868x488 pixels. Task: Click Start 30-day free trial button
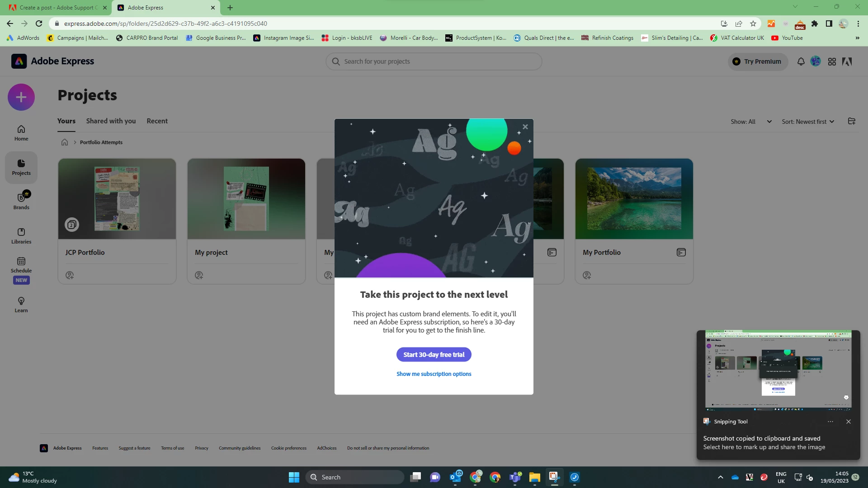434,355
